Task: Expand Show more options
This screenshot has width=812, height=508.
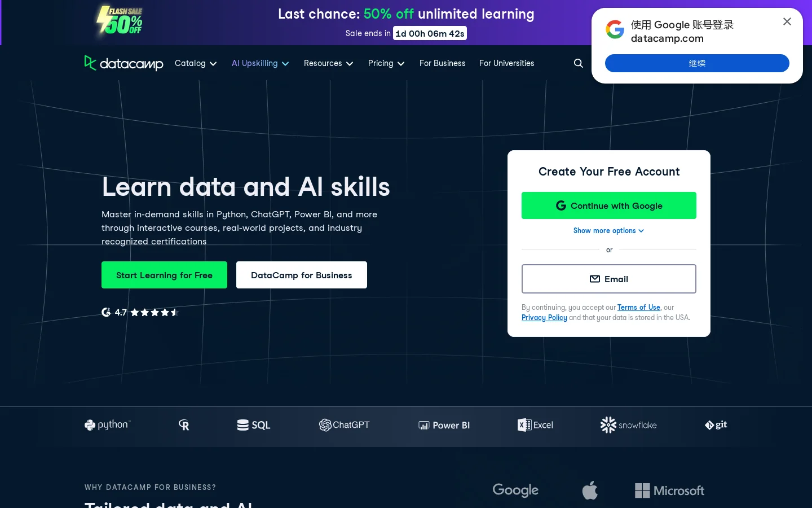Action: (x=609, y=230)
